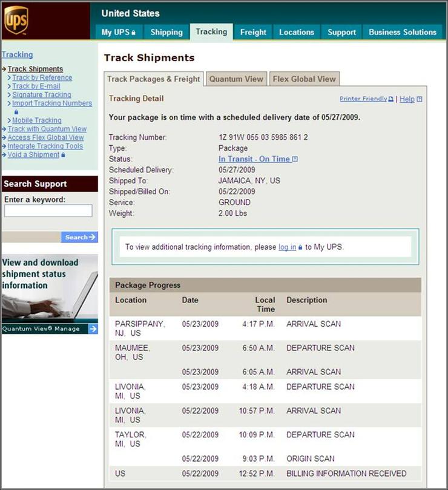Image resolution: width=448 pixels, height=490 pixels.
Task: Click BILLING INFORMATION RECEIVED description
Action: click(347, 474)
